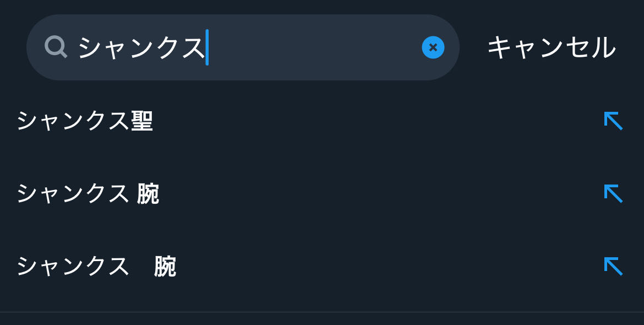Cancel the search with キャンセル
The width and height of the screenshot is (644, 325).
551,47
